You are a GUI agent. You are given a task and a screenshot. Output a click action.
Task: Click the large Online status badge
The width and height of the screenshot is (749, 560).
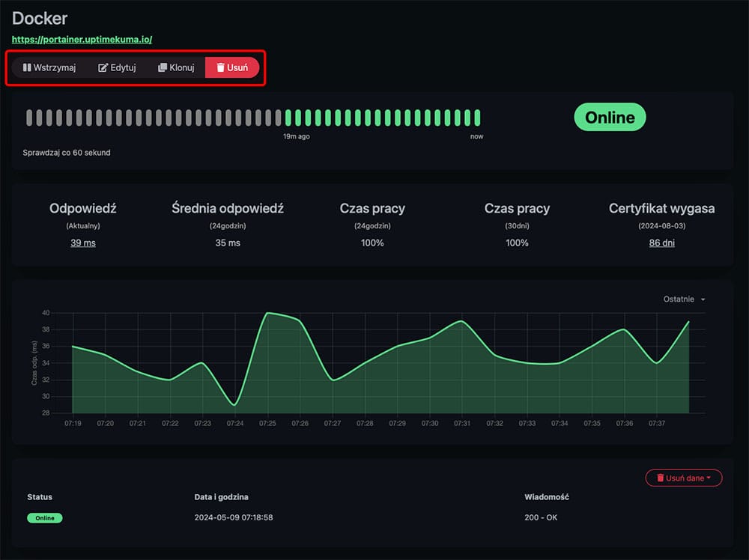tap(610, 117)
